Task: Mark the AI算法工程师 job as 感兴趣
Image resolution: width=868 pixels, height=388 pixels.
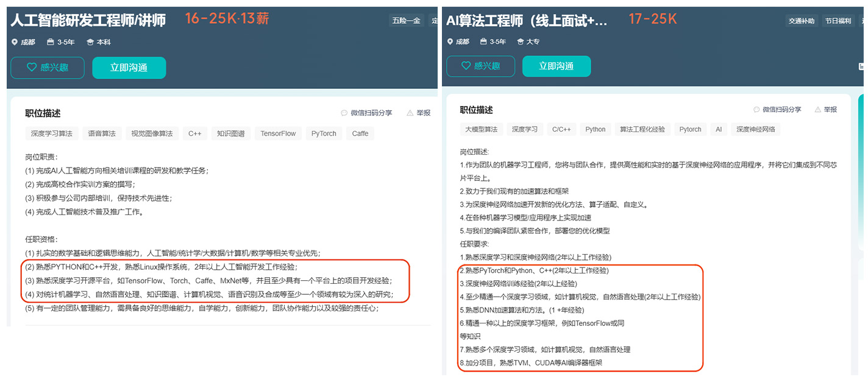Action: coord(481,66)
